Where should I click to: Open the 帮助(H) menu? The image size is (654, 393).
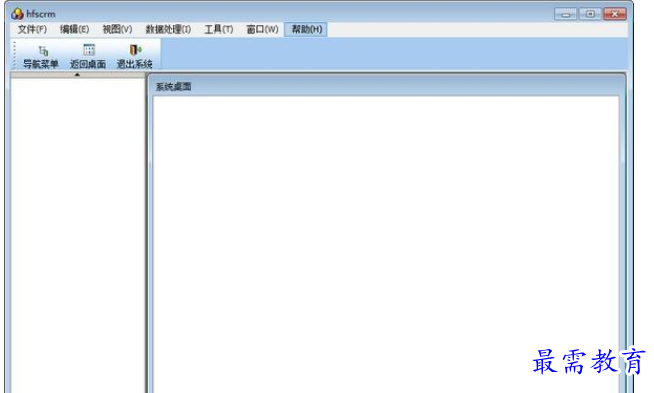point(306,29)
